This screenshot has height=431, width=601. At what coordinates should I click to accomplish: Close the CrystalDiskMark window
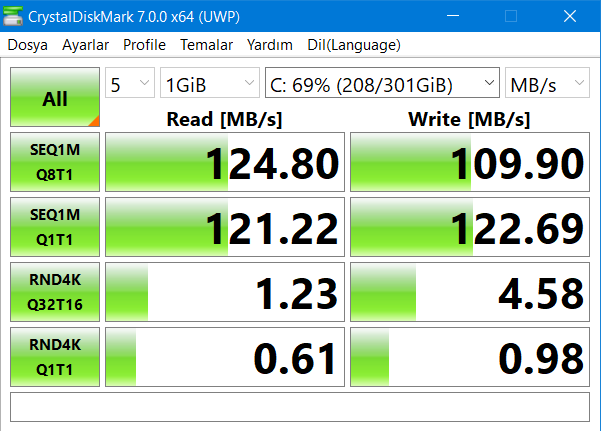tap(570, 16)
